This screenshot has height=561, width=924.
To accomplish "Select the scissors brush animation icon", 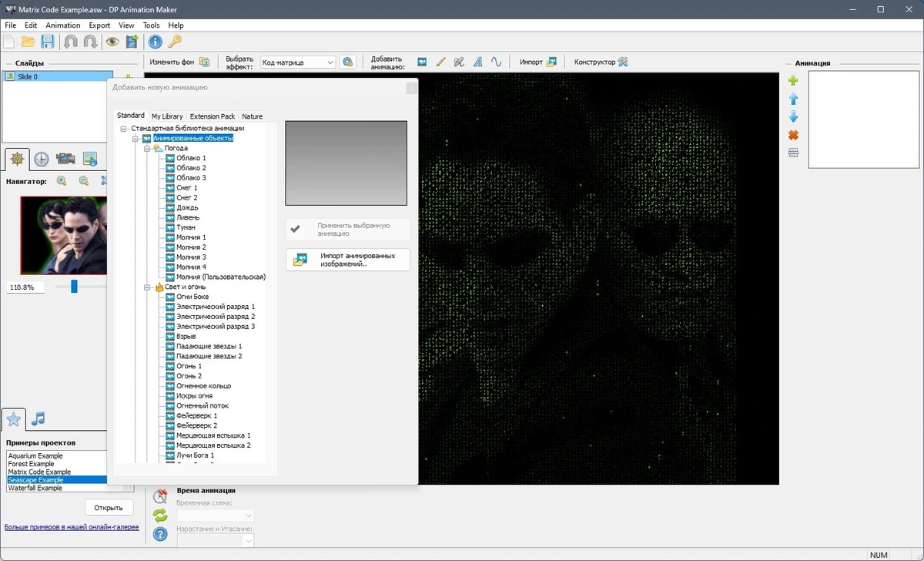I will coord(459,62).
